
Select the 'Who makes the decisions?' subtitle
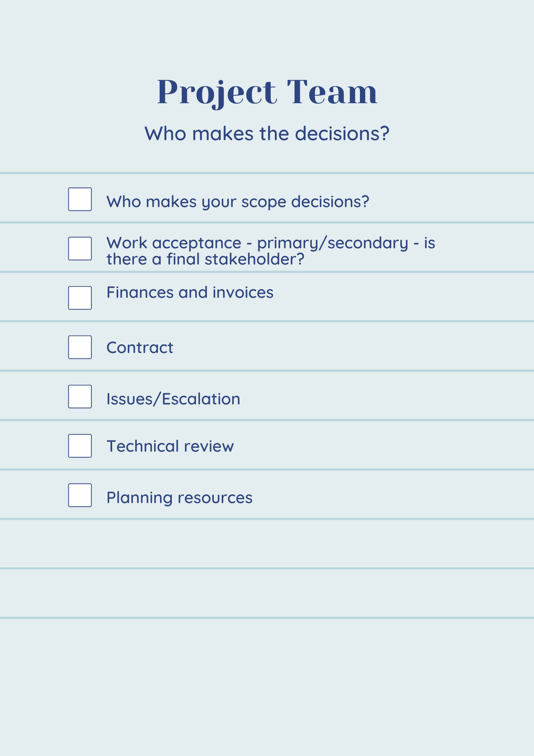tap(267, 133)
